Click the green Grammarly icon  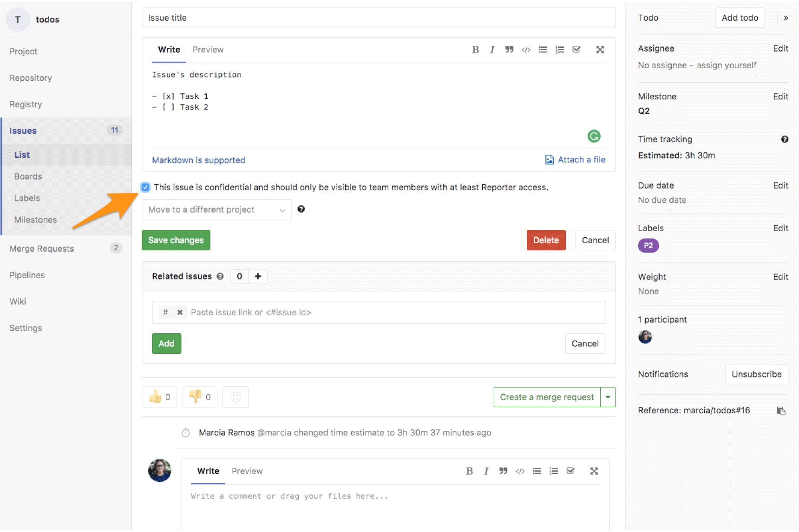tap(594, 136)
